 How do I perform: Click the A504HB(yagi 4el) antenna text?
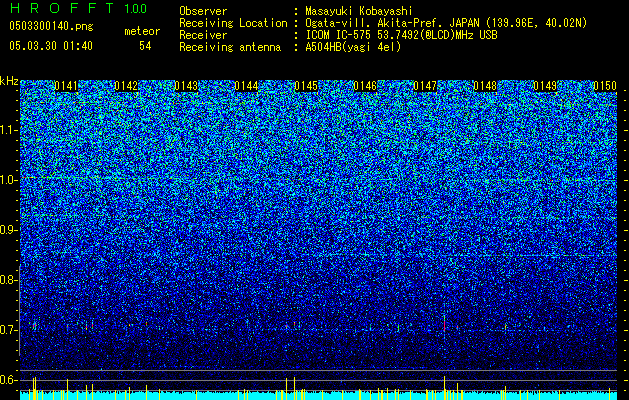coord(353,47)
